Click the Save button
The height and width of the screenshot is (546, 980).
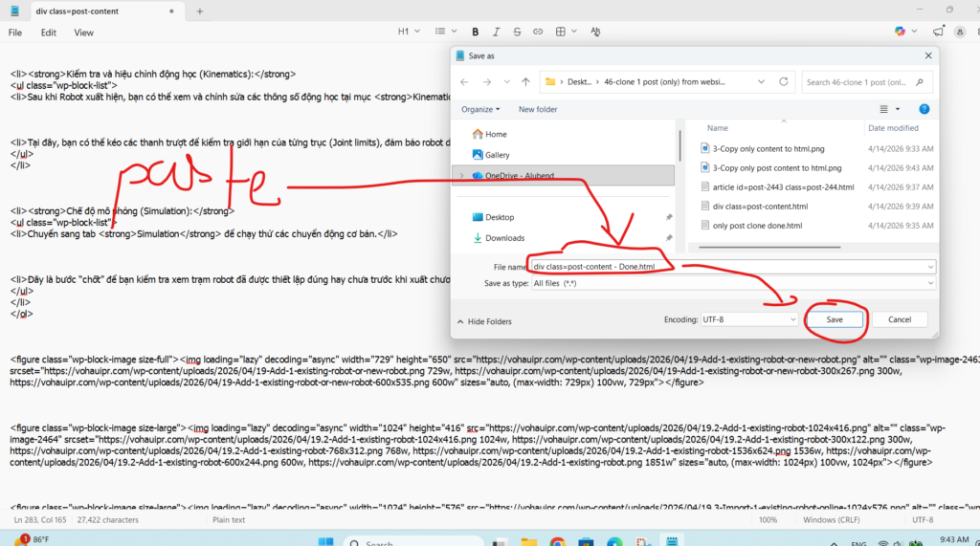point(835,319)
